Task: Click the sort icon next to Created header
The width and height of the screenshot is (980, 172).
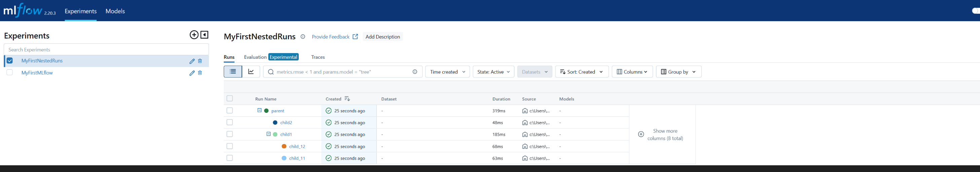Action: pos(347,99)
